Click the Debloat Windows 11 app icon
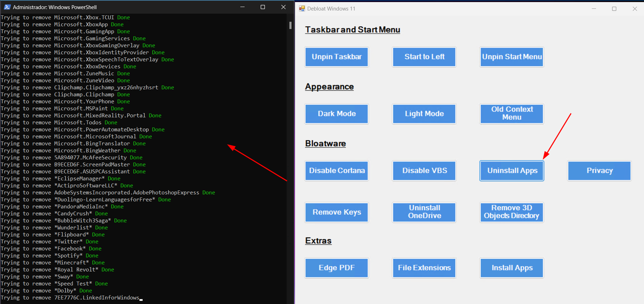This screenshot has height=304, width=644. pos(302,9)
